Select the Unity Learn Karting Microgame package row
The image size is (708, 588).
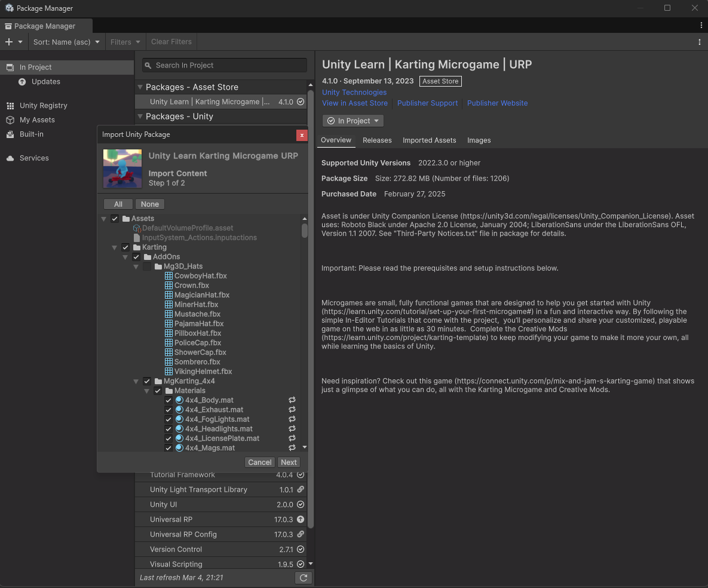point(221,102)
